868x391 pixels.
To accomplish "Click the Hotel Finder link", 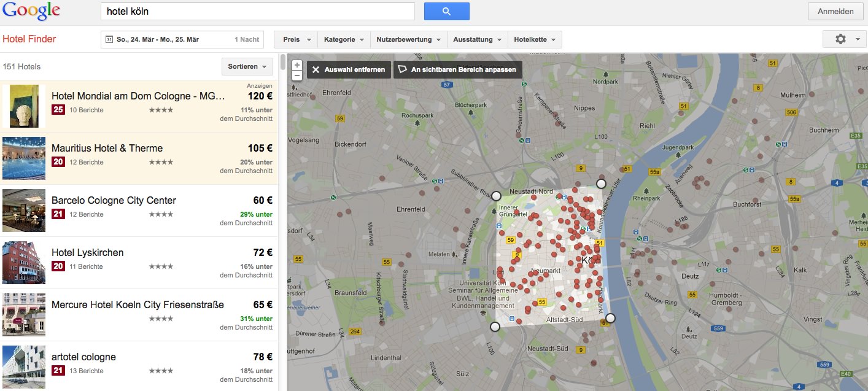I will click(x=29, y=39).
